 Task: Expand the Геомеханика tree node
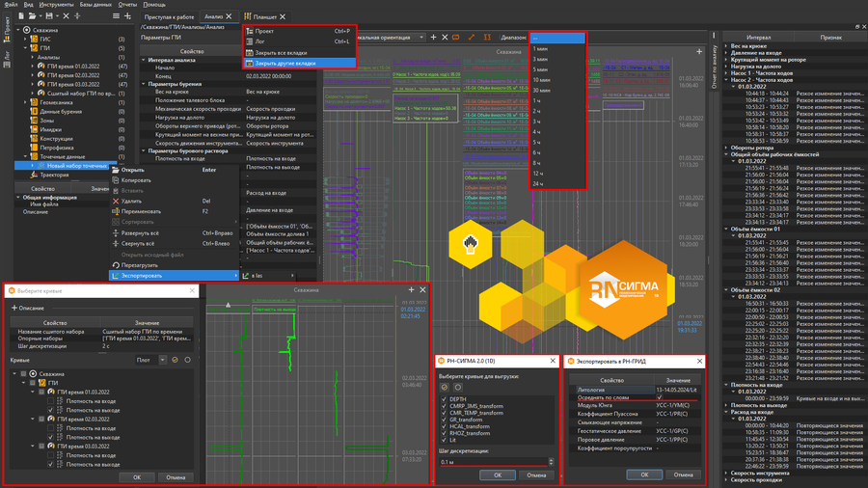click(26, 102)
